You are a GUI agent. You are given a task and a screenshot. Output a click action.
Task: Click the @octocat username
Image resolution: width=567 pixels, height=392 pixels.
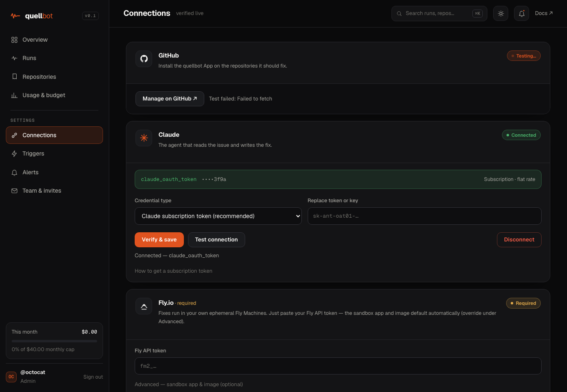33,372
